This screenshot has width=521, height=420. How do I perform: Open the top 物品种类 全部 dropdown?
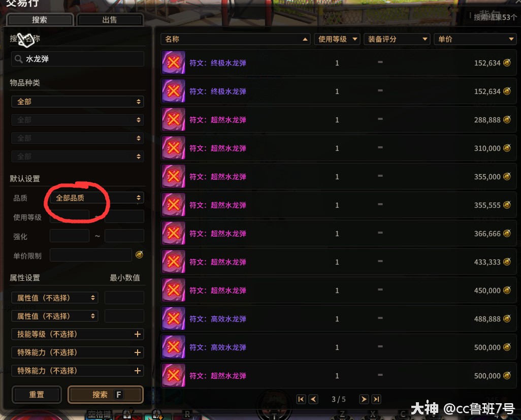tap(77, 102)
